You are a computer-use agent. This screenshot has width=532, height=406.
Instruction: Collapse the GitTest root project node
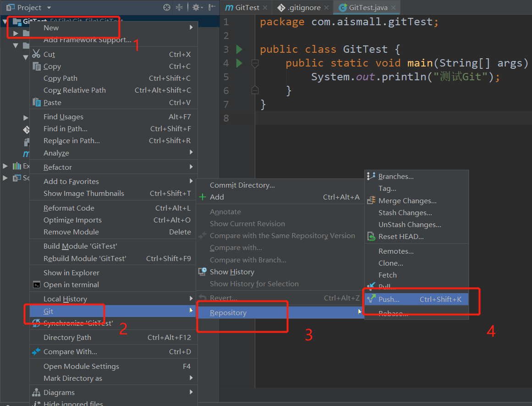point(5,22)
